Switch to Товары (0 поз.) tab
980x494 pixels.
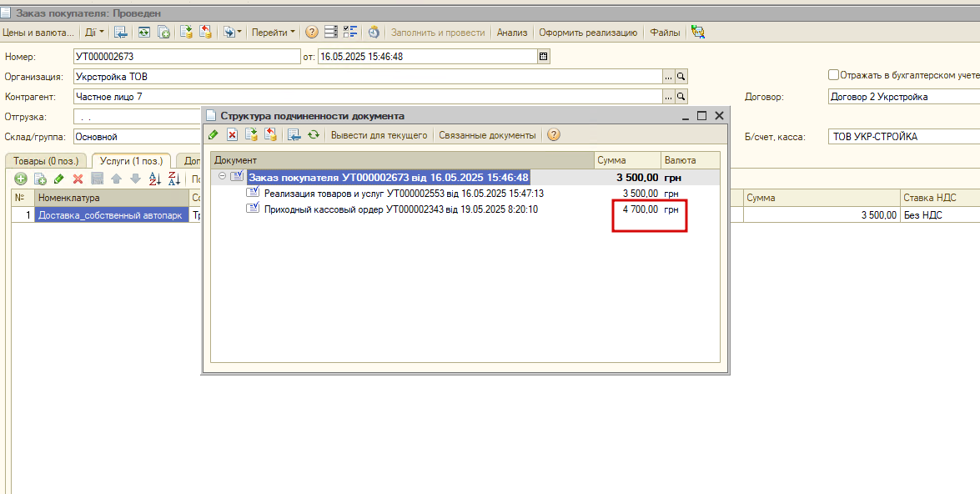coord(46,161)
